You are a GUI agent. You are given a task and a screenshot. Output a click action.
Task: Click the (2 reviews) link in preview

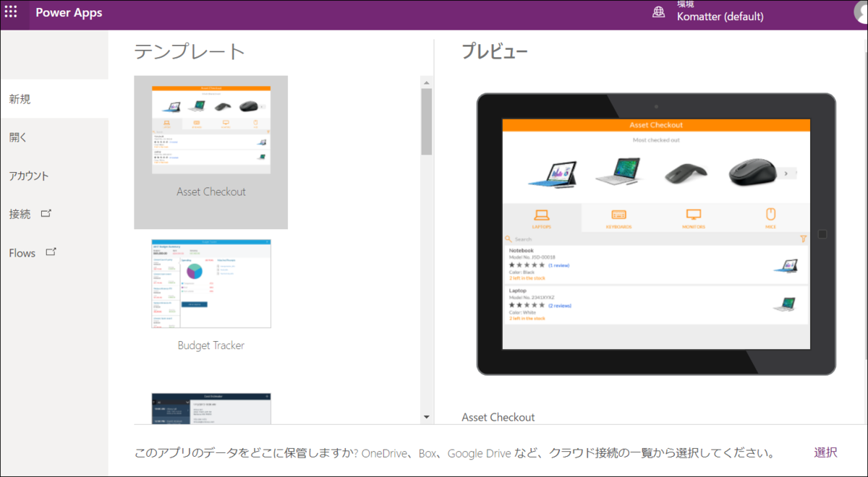point(559,306)
